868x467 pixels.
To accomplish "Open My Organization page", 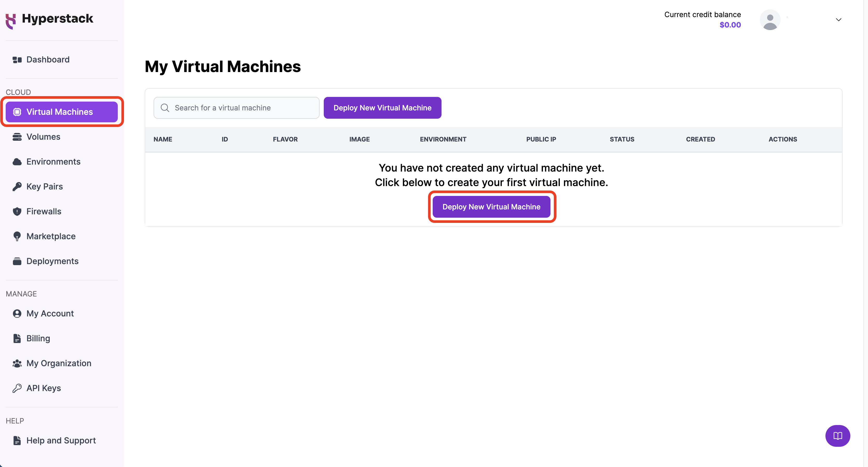I will (62, 363).
